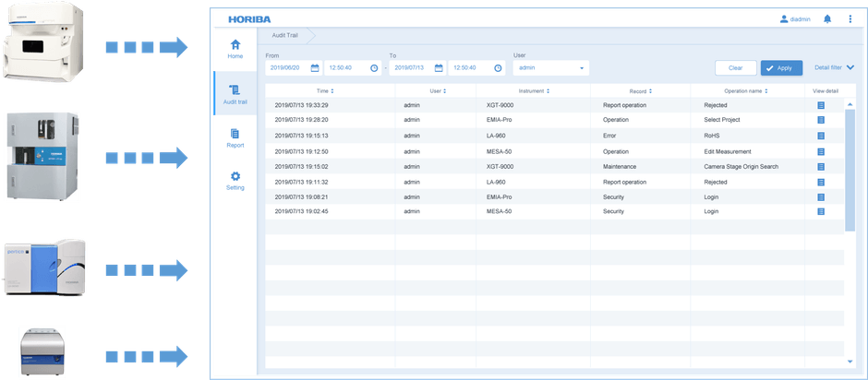Click the scroll down arrow of table scrollbar

point(850,362)
